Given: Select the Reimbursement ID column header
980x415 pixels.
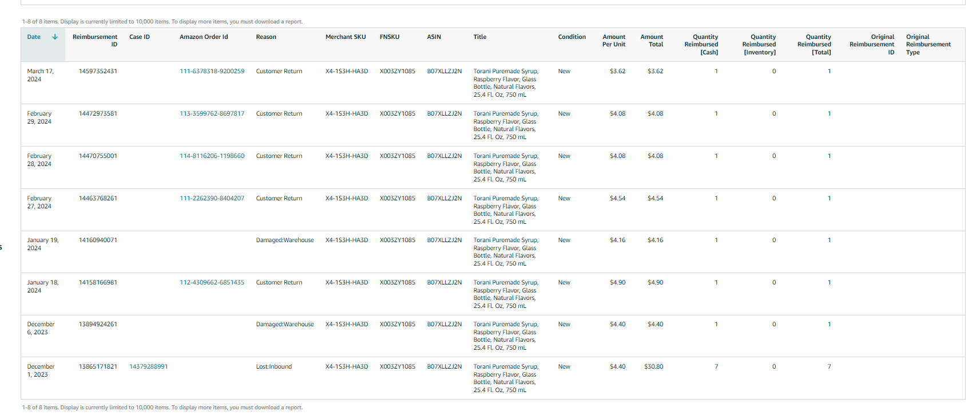Looking at the screenshot, I should tap(95, 41).
